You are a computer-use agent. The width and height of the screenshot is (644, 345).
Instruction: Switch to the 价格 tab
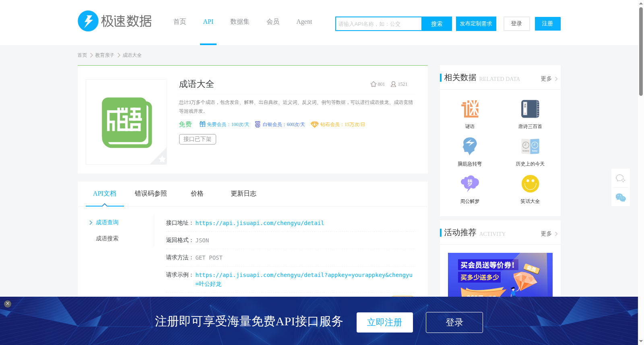pos(197,194)
